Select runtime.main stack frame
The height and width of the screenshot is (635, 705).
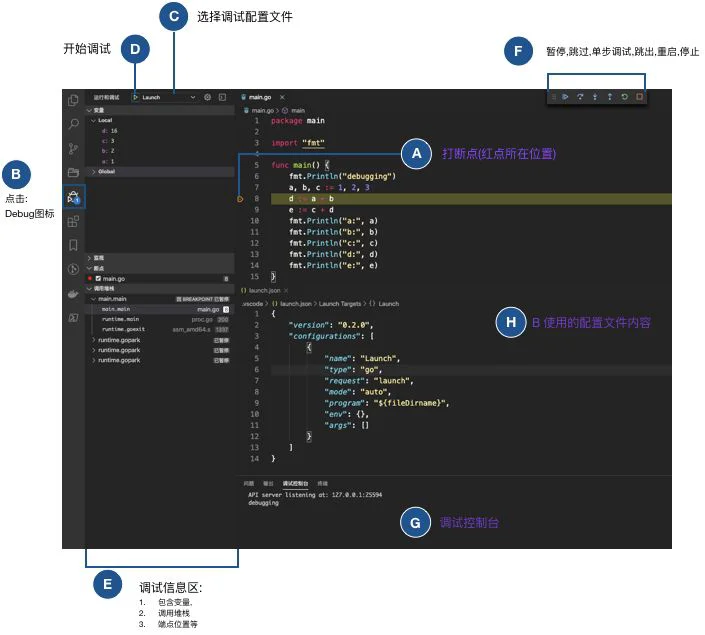(x=121, y=320)
